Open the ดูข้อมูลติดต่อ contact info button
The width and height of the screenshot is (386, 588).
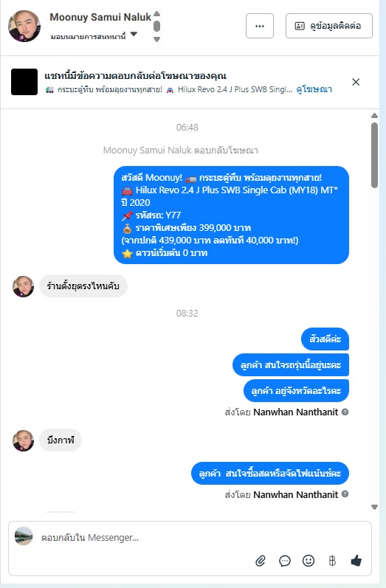329,26
